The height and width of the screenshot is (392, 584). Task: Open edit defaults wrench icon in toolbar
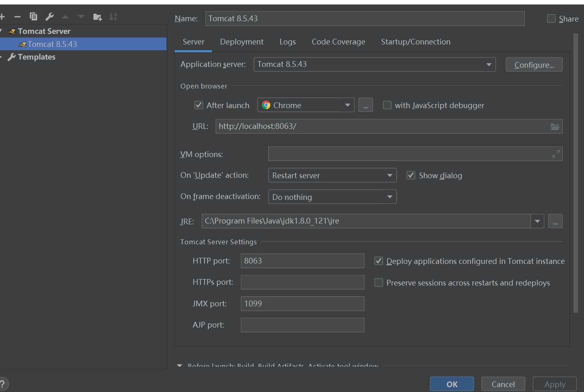(x=49, y=17)
